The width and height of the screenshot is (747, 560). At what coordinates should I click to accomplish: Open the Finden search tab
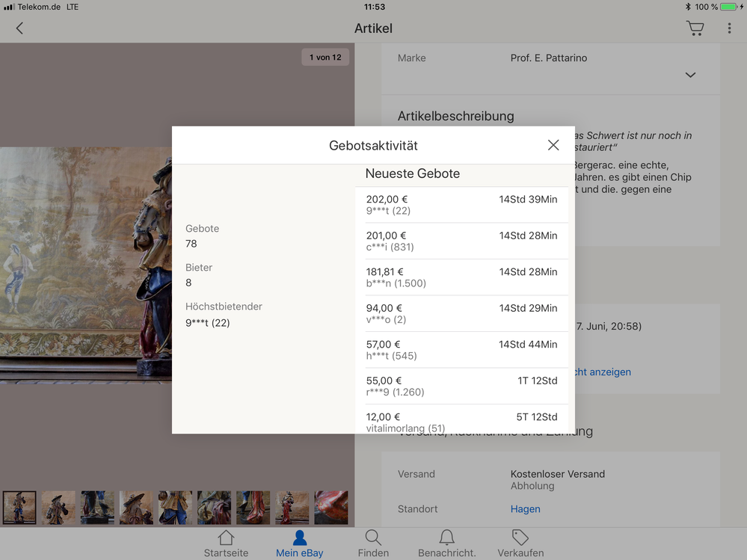pos(372,544)
